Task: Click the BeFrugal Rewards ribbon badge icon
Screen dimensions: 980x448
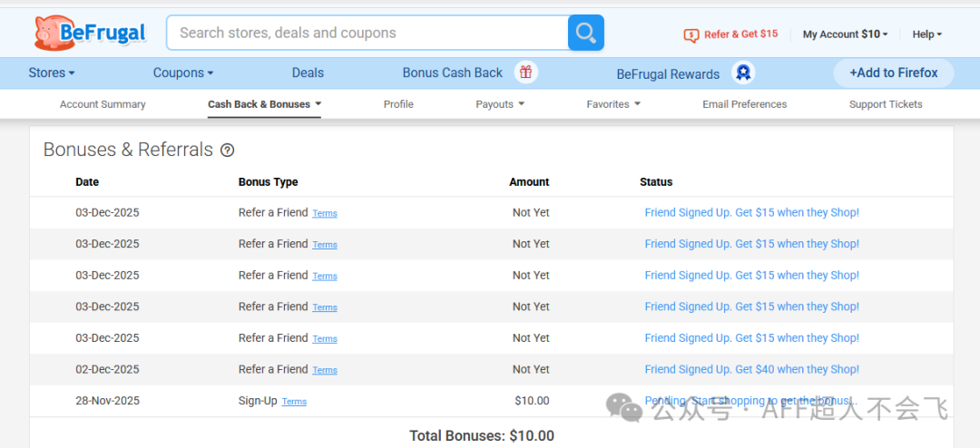Action: (743, 73)
